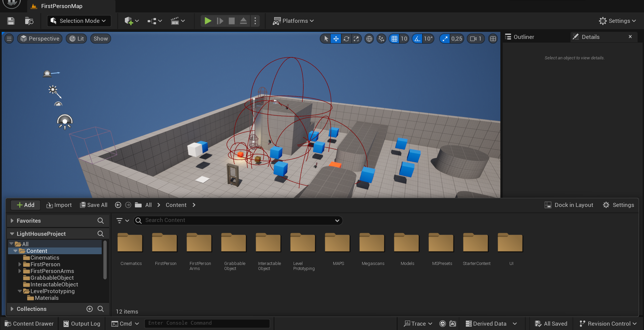Toggle rotation angle snapping
Screen dimensions: 644x330
point(417,39)
